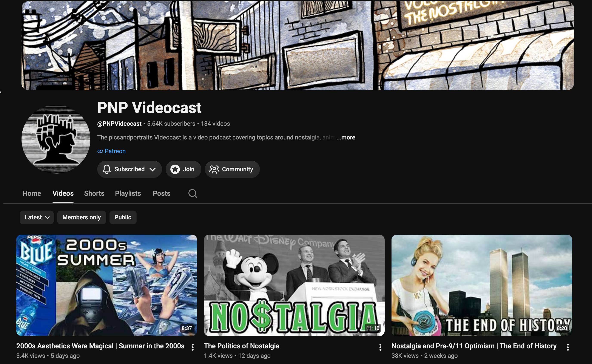Open 'Nostalgia and Pre-9/11 Optimism' video title
The width and height of the screenshot is (592, 364).
coord(474,346)
